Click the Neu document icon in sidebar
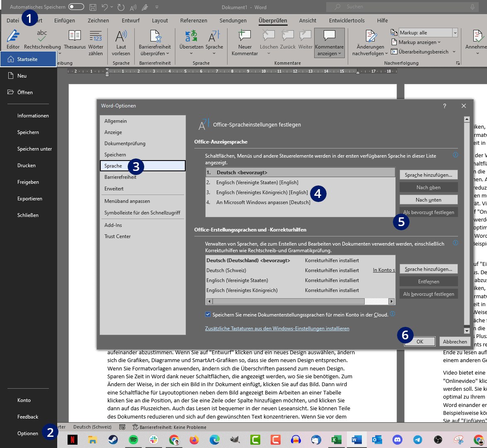The height and width of the screenshot is (448, 487). (11, 75)
